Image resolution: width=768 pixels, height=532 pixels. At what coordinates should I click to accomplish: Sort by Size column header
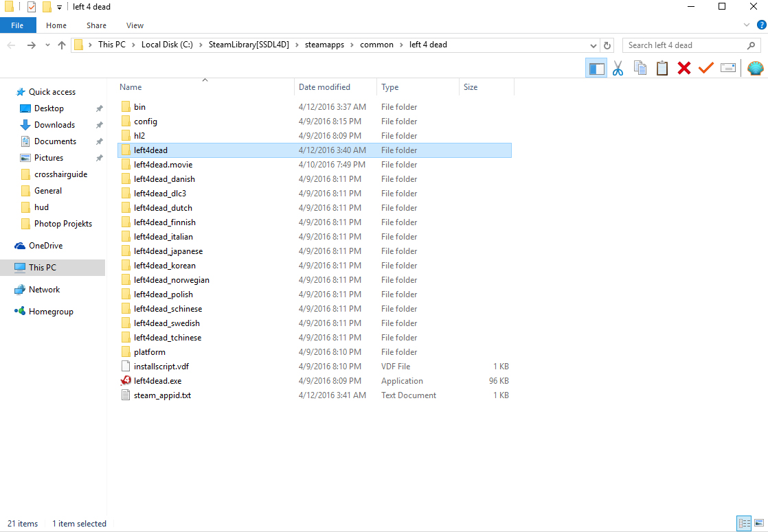click(486, 87)
